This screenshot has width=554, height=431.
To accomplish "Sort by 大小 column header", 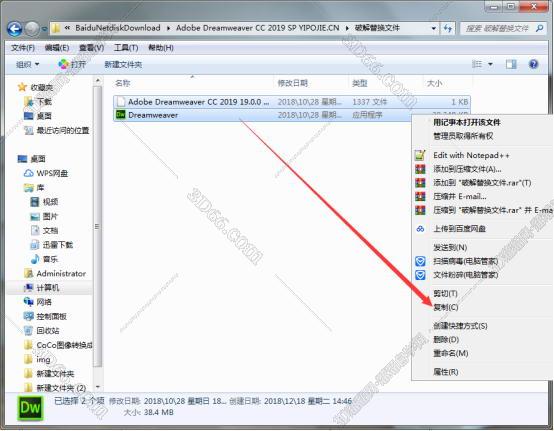I will click(435, 83).
